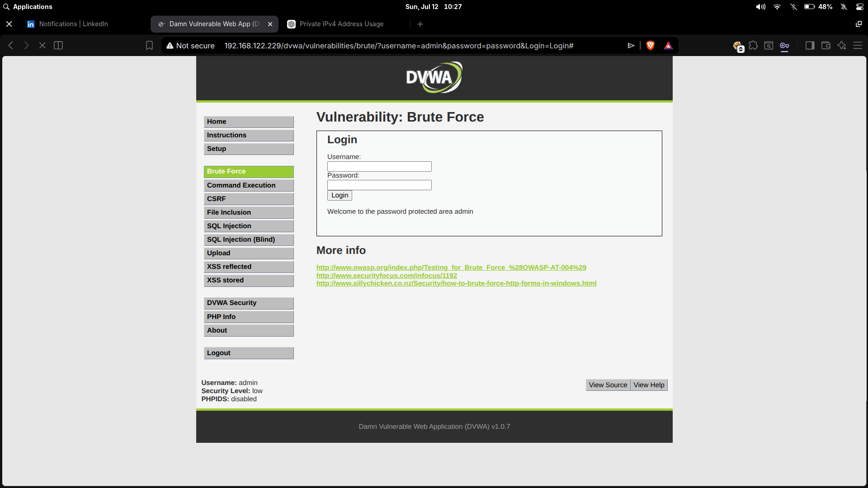This screenshot has height=488, width=868.
Task: Select the Damn Vulnerable Web App tab
Action: (214, 24)
